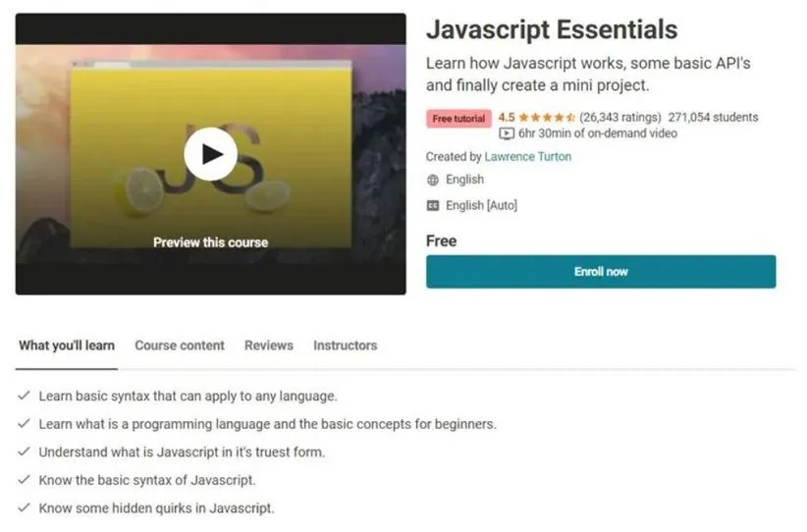Click the Enroll now button
Image resolution: width=807 pixels, height=532 pixels.
point(601,272)
